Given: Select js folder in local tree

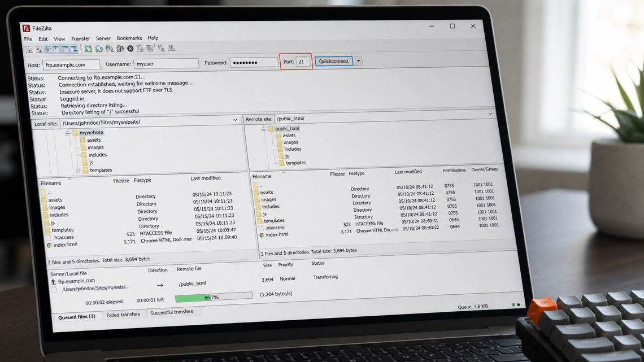Looking at the screenshot, I should point(91,163).
